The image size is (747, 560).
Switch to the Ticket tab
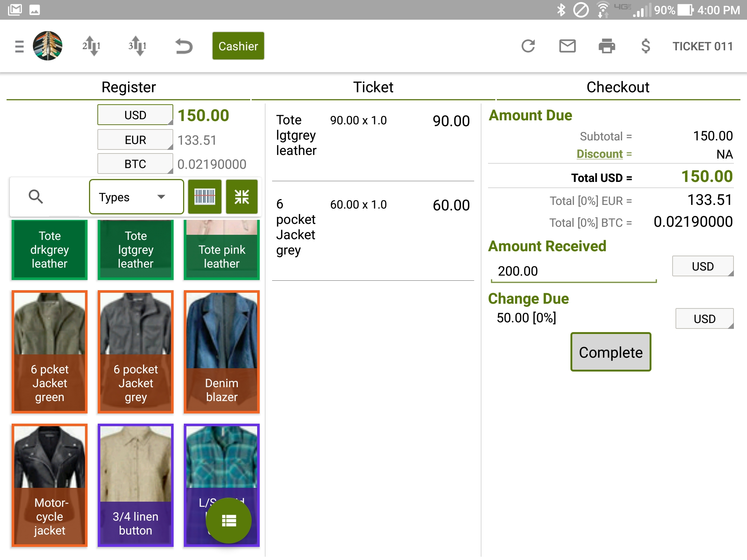tap(373, 87)
